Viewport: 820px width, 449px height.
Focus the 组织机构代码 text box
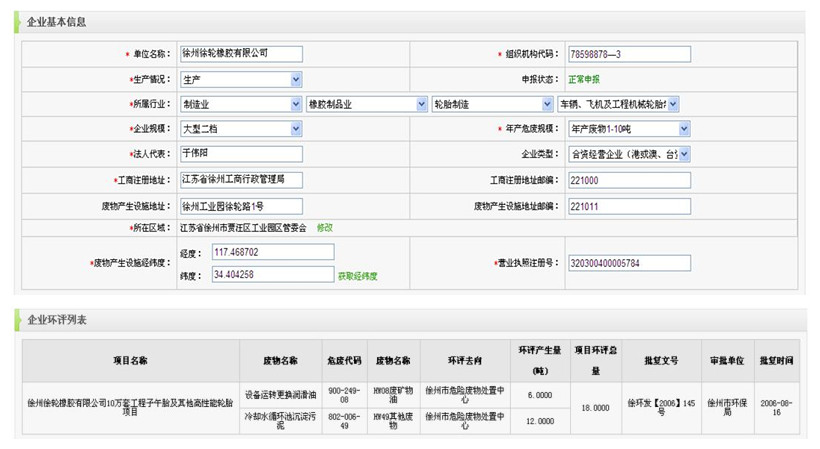[x=629, y=54]
